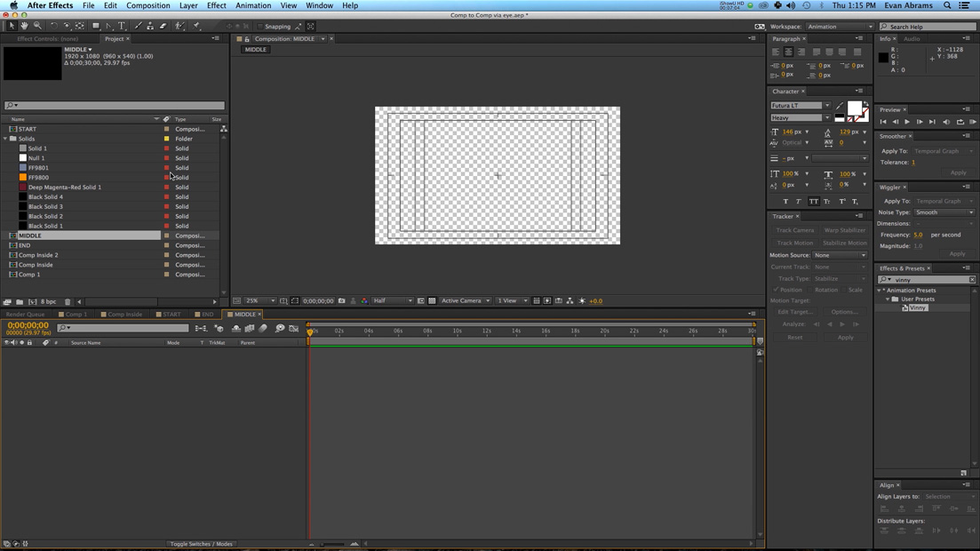This screenshot has height=551, width=980.
Task: Select the Rectangle shape tool
Action: [x=96, y=27]
